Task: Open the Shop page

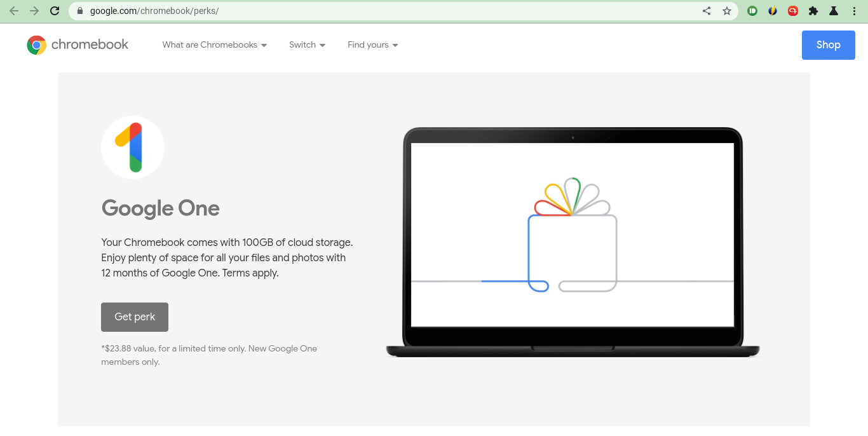Action: [828, 44]
